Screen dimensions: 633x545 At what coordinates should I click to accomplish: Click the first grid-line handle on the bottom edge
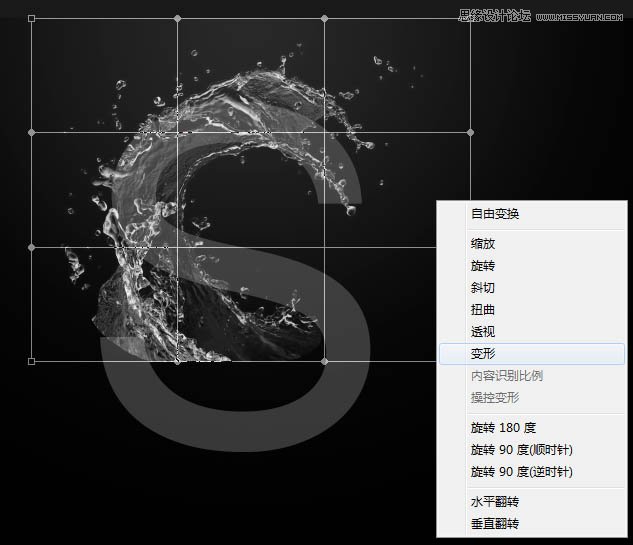[178, 361]
